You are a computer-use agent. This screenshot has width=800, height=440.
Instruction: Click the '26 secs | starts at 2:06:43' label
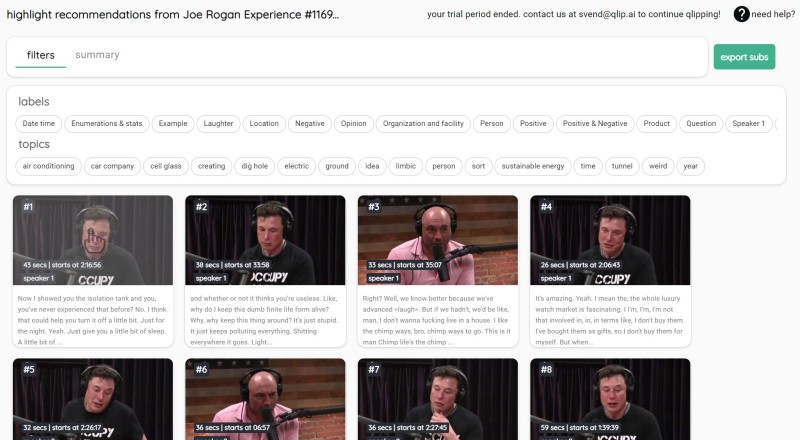581,265
